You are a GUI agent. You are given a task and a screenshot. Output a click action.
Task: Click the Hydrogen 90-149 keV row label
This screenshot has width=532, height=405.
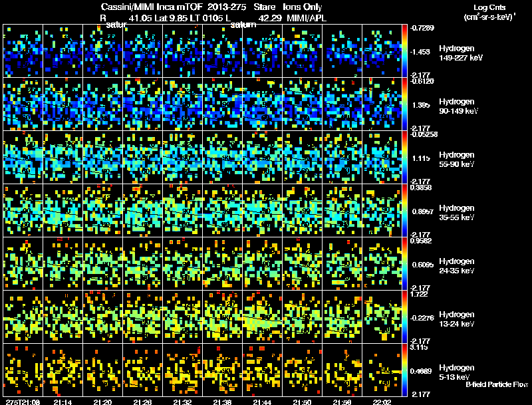pyautogui.click(x=458, y=106)
